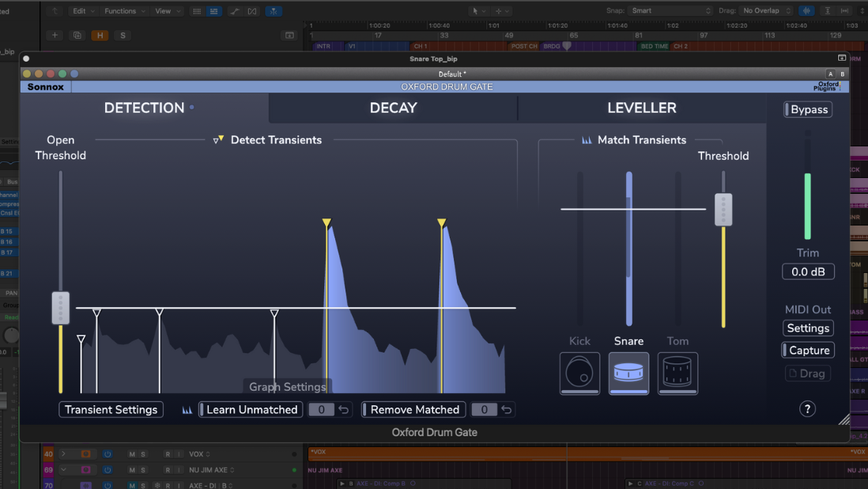Open the help question mark
The height and width of the screenshot is (489, 868).
[x=807, y=409]
